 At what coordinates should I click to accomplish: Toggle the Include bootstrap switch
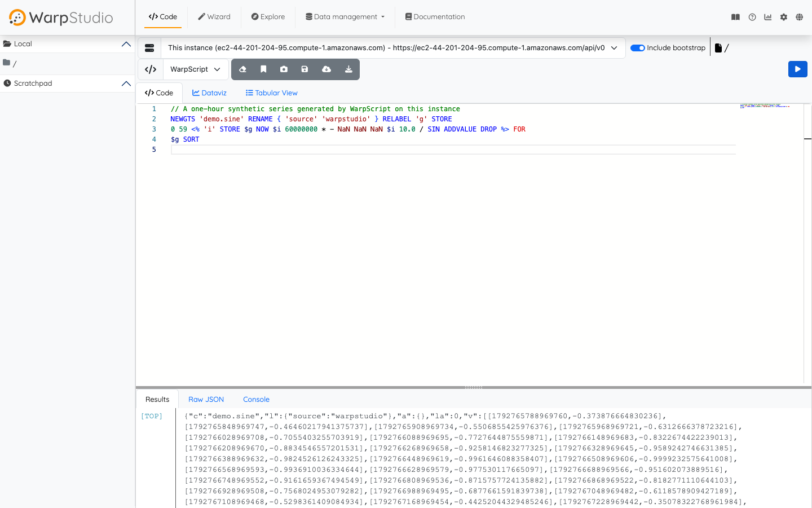(638, 48)
